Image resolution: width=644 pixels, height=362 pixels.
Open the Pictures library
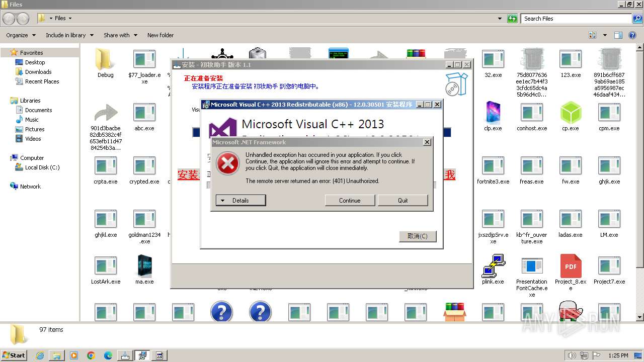(35, 129)
